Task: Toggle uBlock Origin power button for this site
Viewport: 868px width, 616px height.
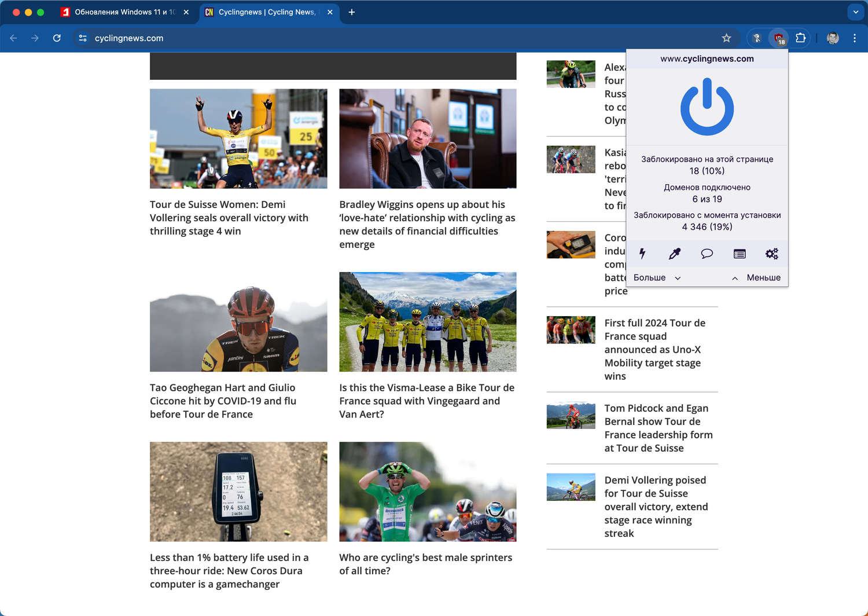Action: 707,107
